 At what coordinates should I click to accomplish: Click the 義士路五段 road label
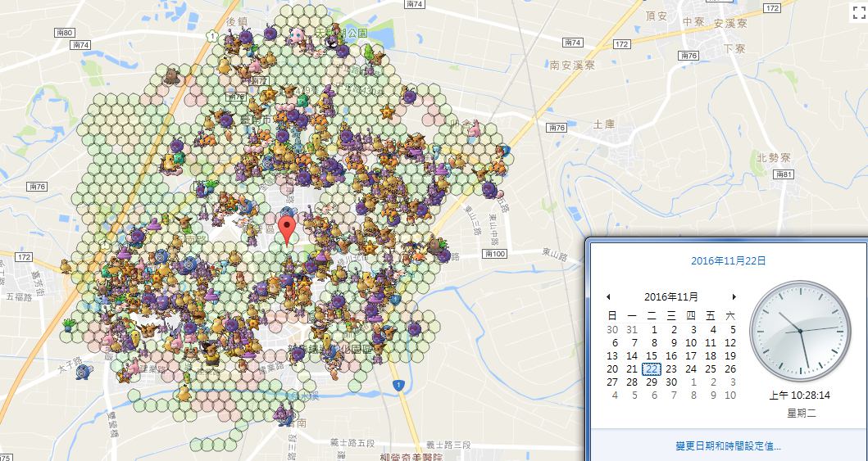(351, 445)
